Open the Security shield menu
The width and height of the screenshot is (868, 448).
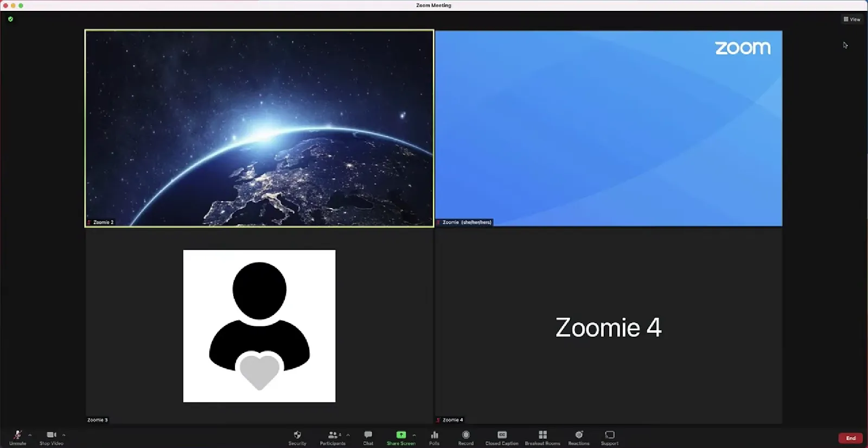point(297,438)
